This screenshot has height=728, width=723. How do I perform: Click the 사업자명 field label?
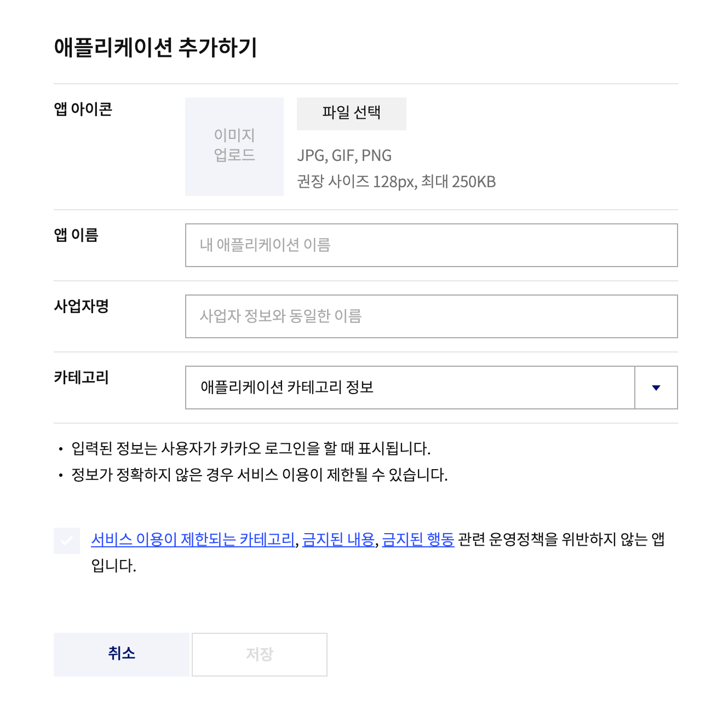click(81, 306)
